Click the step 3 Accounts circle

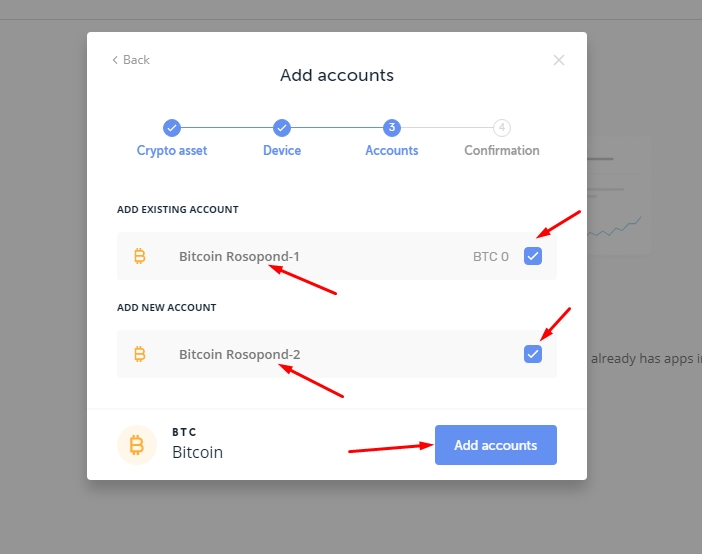point(392,128)
